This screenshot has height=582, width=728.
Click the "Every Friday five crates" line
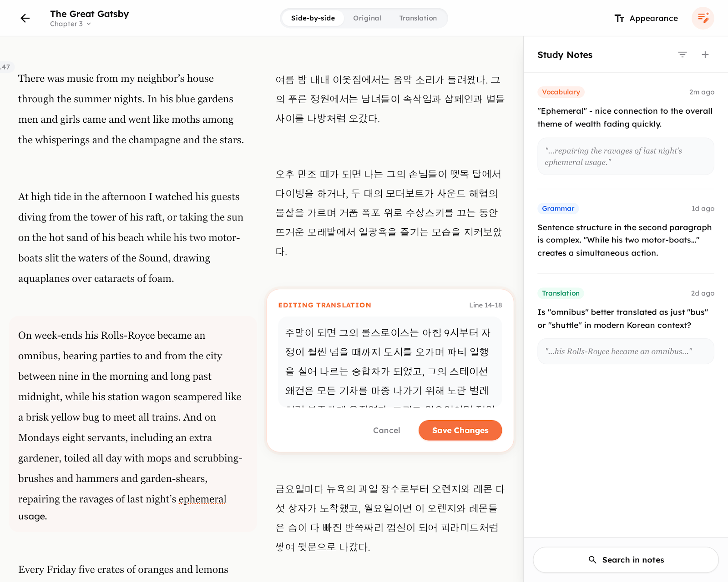tap(123, 569)
